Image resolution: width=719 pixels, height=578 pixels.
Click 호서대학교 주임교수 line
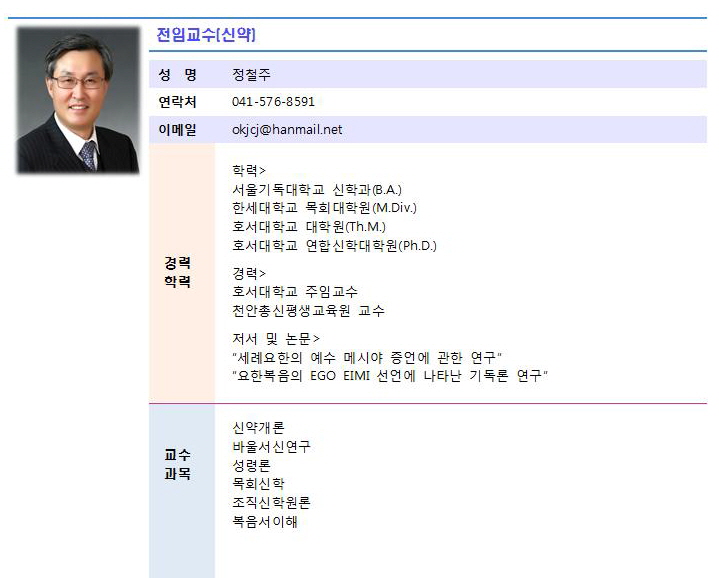point(295,292)
